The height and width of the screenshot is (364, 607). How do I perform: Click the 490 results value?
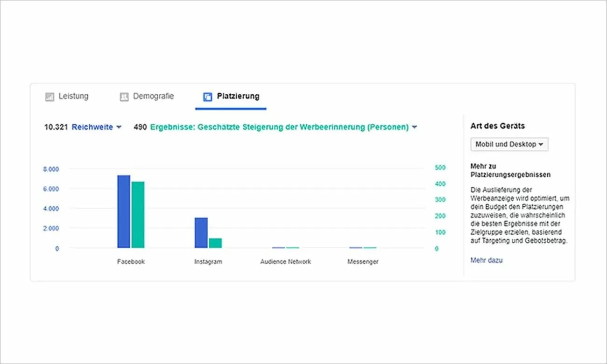pyautogui.click(x=140, y=127)
